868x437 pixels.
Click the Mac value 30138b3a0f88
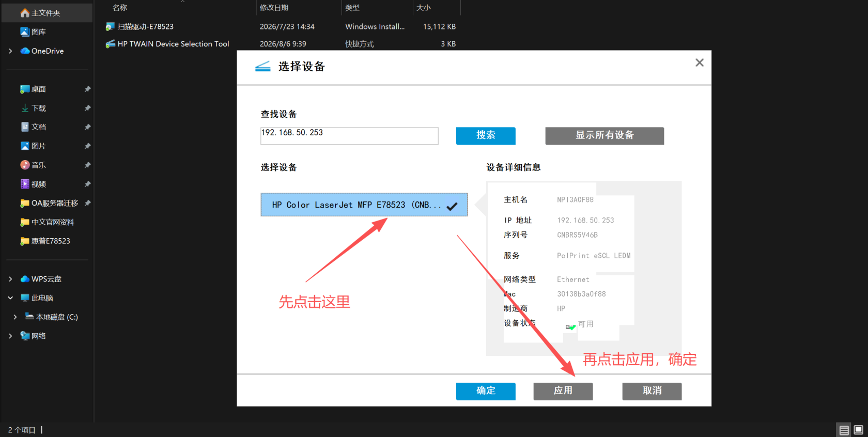point(581,294)
